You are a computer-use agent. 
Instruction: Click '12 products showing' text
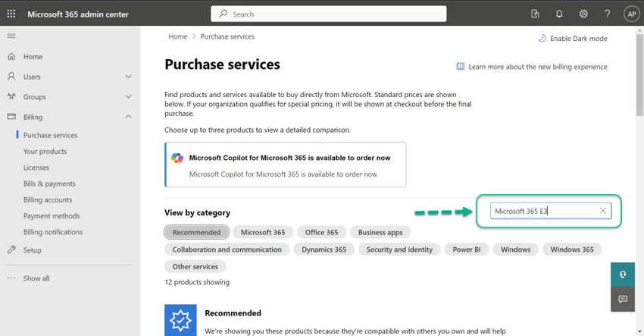pyautogui.click(x=197, y=282)
